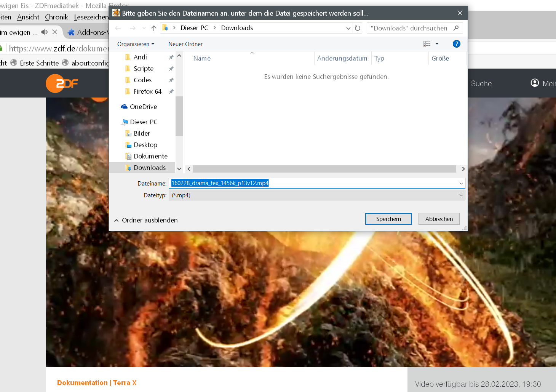This screenshot has height=392, width=556.
Task: Open the help question mark icon
Action: (456, 44)
